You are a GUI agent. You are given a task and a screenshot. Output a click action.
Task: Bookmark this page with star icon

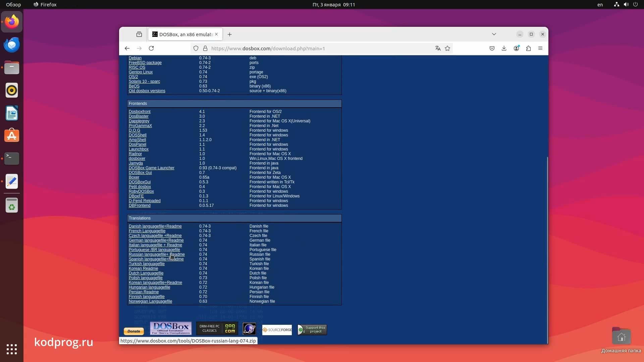click(x=447, y=48)
